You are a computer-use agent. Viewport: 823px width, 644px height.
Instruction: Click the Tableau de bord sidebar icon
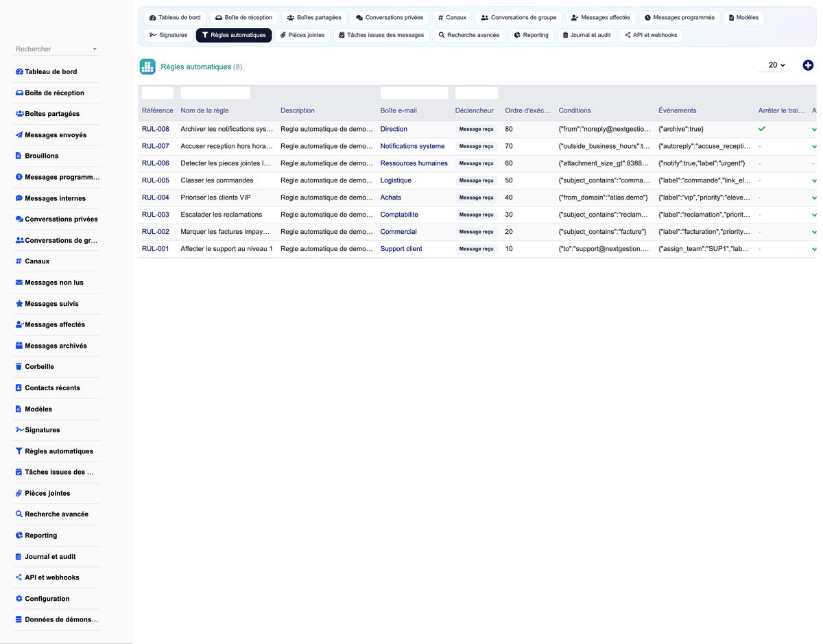[19, 71]
